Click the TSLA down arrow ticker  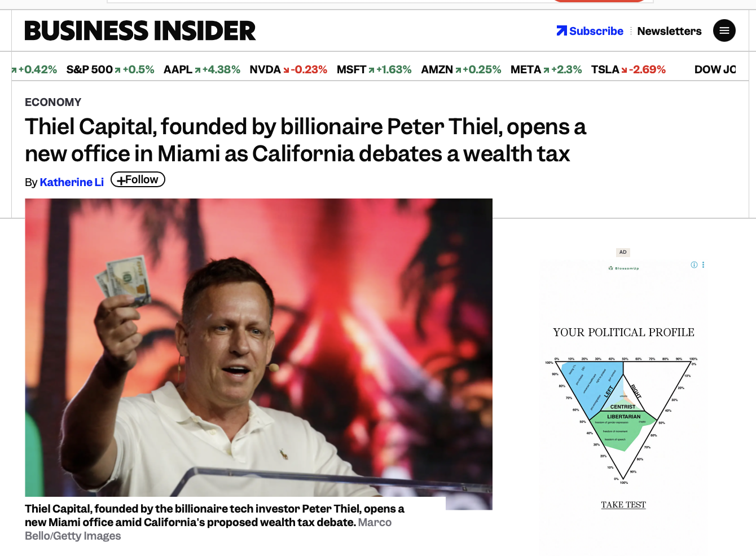[x=624, y=70]
